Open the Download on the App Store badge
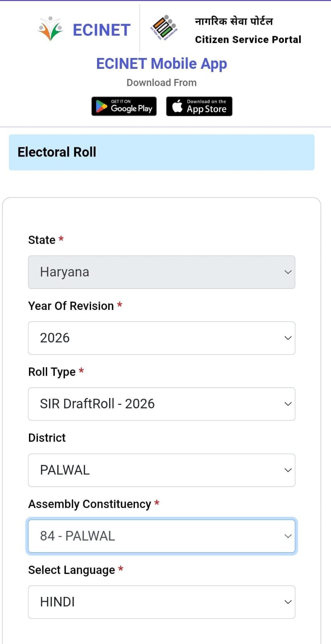 click(199, 106)
